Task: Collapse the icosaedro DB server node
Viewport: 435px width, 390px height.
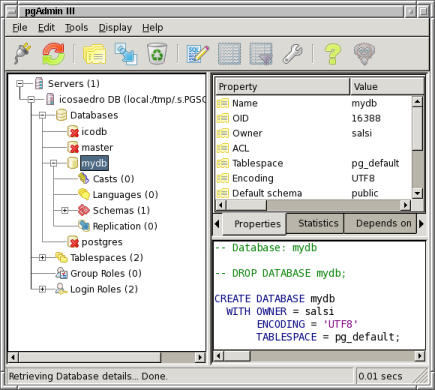Action: [31, 99]
